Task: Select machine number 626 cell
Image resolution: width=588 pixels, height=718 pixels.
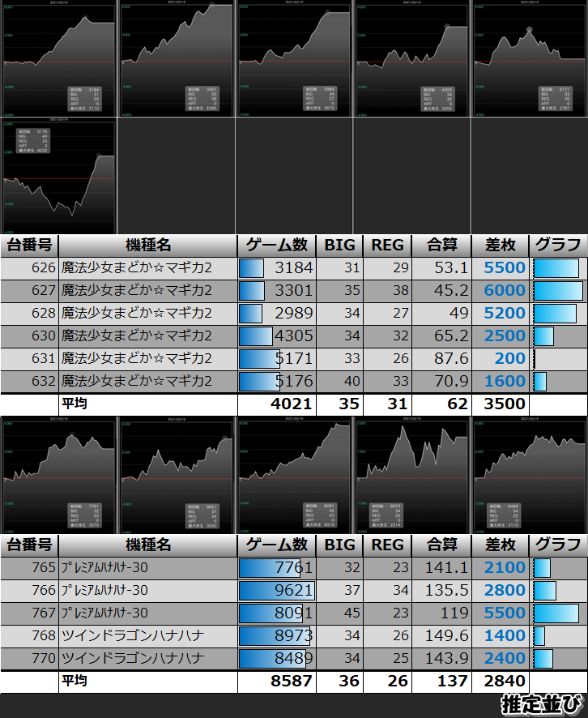Action: point(30,268)
